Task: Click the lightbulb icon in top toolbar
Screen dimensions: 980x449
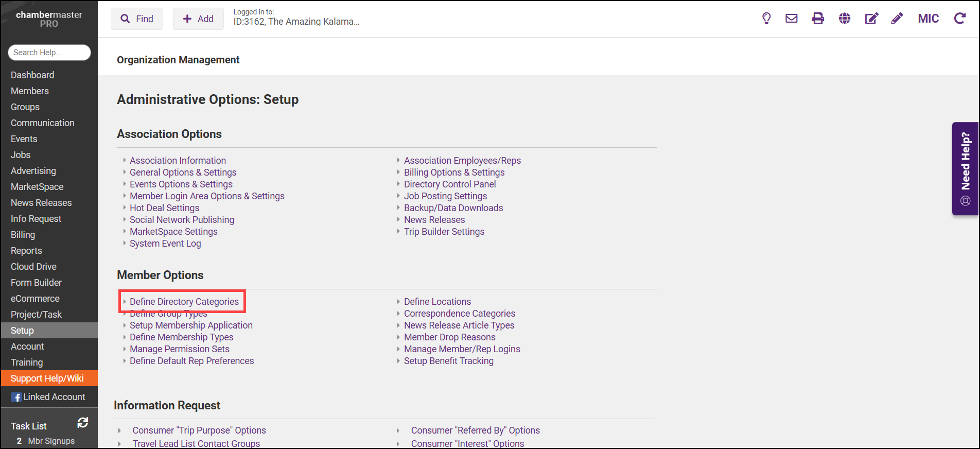Action: (x=766, y=19)
